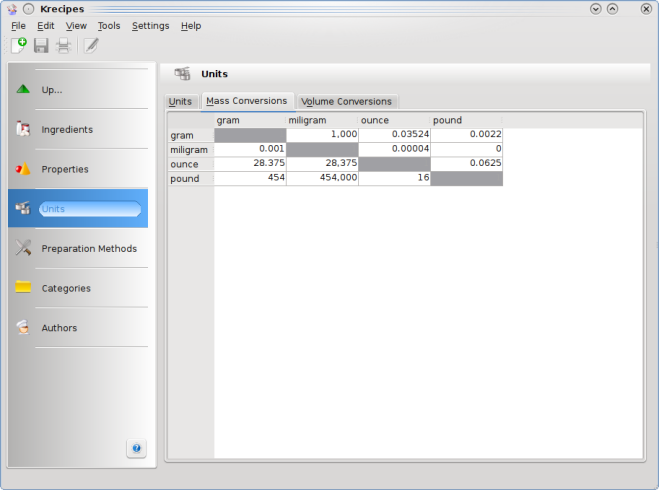This screenshot has height=490, width=659.
Task: Click the Print toolbar icon
Action: [x=63, y=45]
